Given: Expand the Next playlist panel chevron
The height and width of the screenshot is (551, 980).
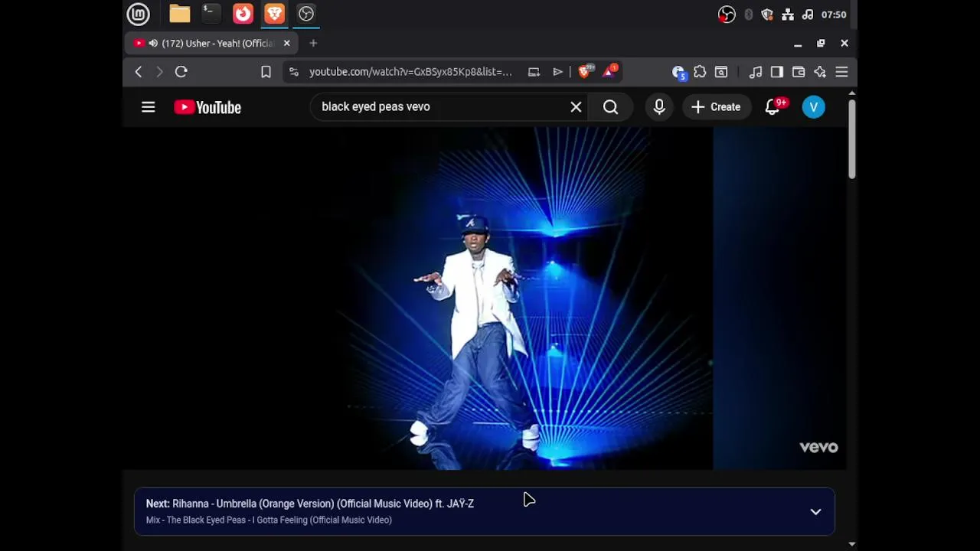Looking at the screenshot, I should [815, 512].
